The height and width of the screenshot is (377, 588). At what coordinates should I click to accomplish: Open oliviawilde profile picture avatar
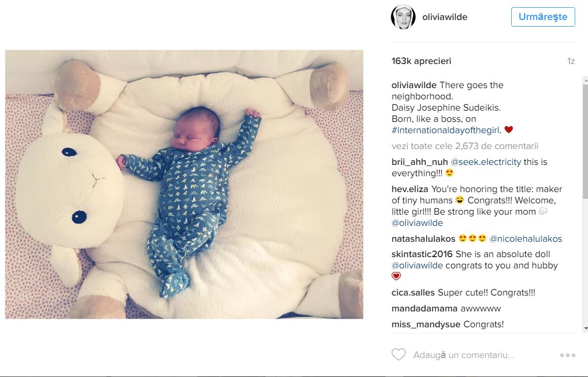403,17
